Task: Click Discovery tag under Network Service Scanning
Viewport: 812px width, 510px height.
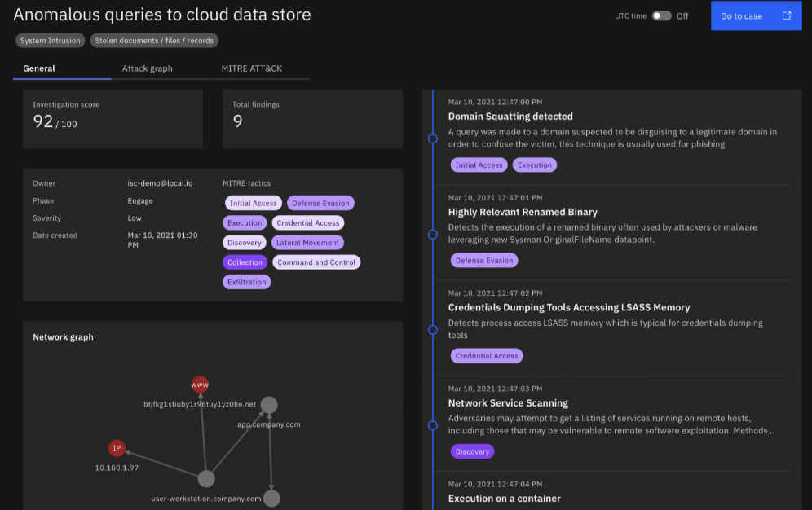Action: pos(472,451)
